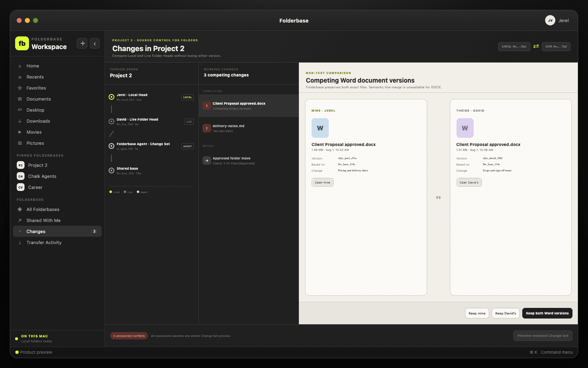
Task: Click the On This Mac status
Action: click(35, 339)
